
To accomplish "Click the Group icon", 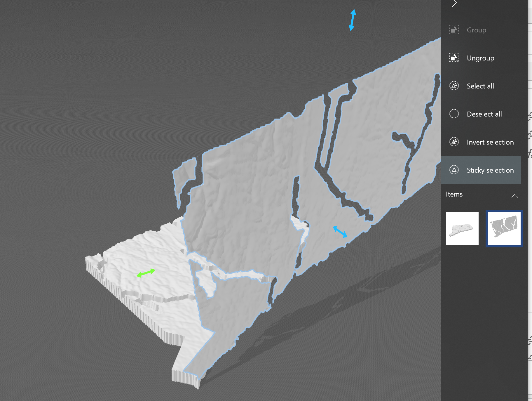I will tap(454, 30).
